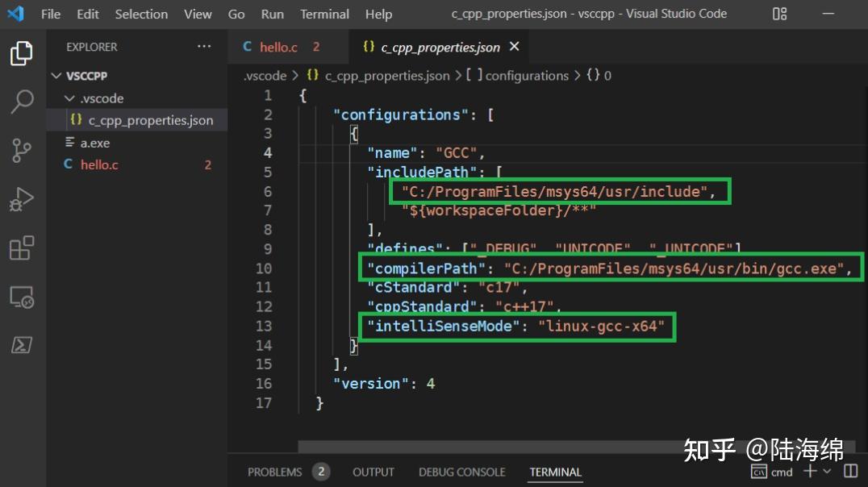Open the Extensions view

21,248
